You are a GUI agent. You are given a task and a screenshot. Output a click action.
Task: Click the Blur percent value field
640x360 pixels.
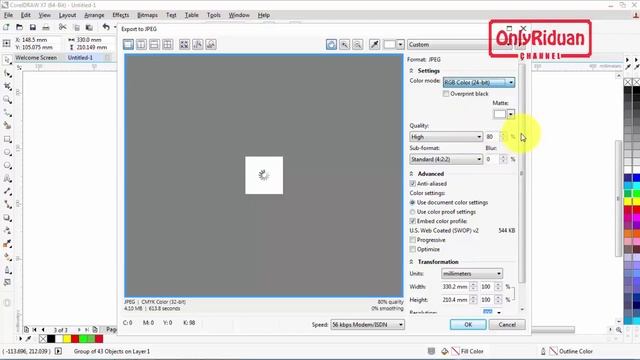[x=492, y=159]
